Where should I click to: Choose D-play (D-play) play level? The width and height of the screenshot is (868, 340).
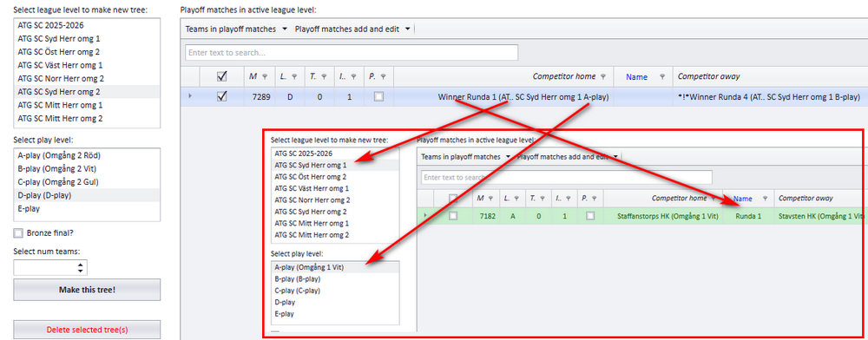tap(87, 195)
